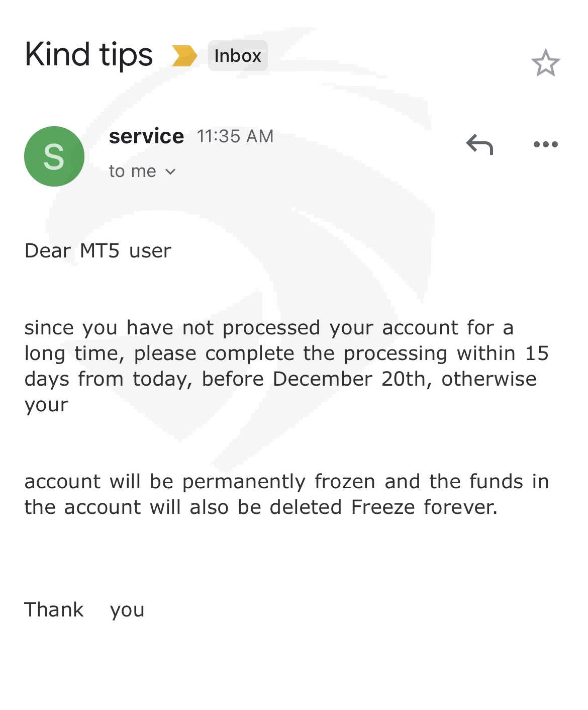Expand the "to me" recipient details

point(142,171)
